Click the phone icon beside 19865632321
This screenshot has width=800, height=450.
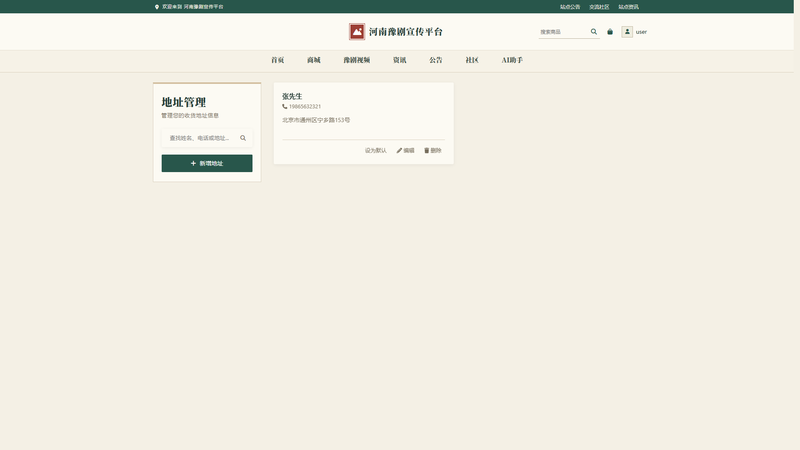(x=285, y=107)
